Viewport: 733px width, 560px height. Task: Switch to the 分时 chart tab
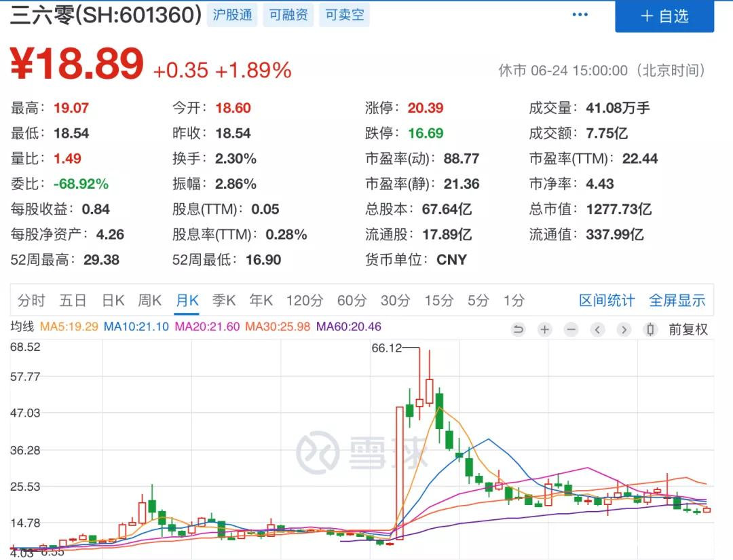tap(31, 300)
